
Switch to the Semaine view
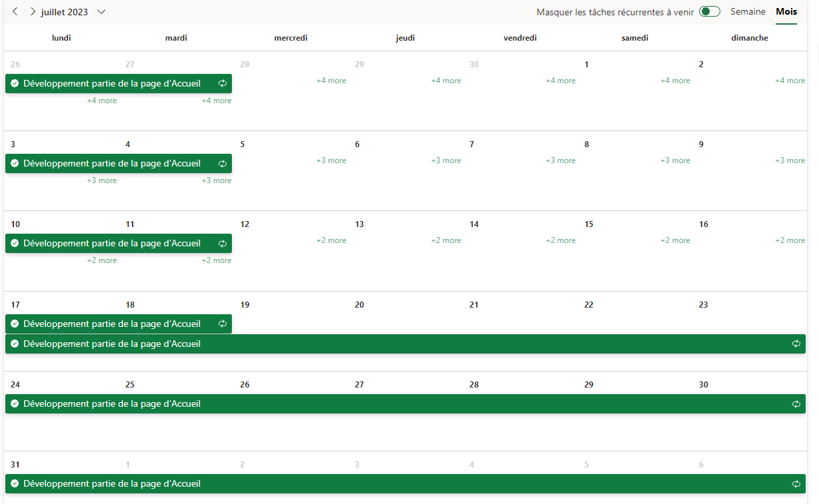pos(748,12)
